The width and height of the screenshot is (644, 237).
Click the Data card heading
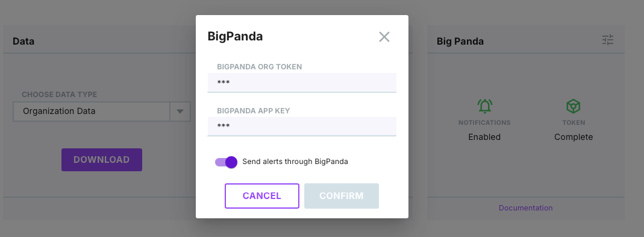pyautogui.click(x=23, y=41)
